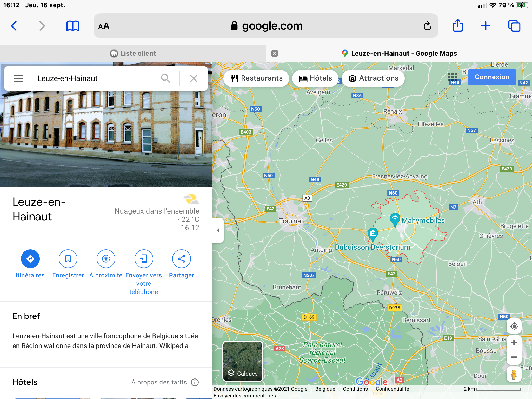This screenshot has width=532, height=399.
Task: Zoom in the map with plus
Action: tap(514, 343)
